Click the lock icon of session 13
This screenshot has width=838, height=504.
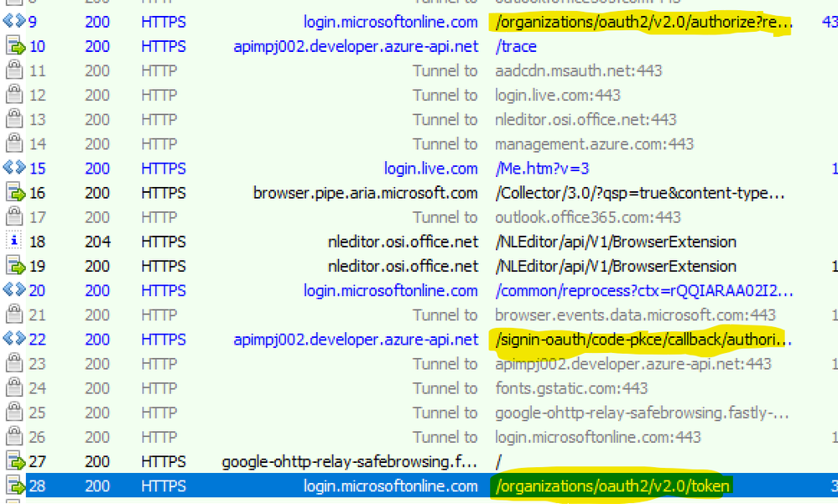click(14, 120)
